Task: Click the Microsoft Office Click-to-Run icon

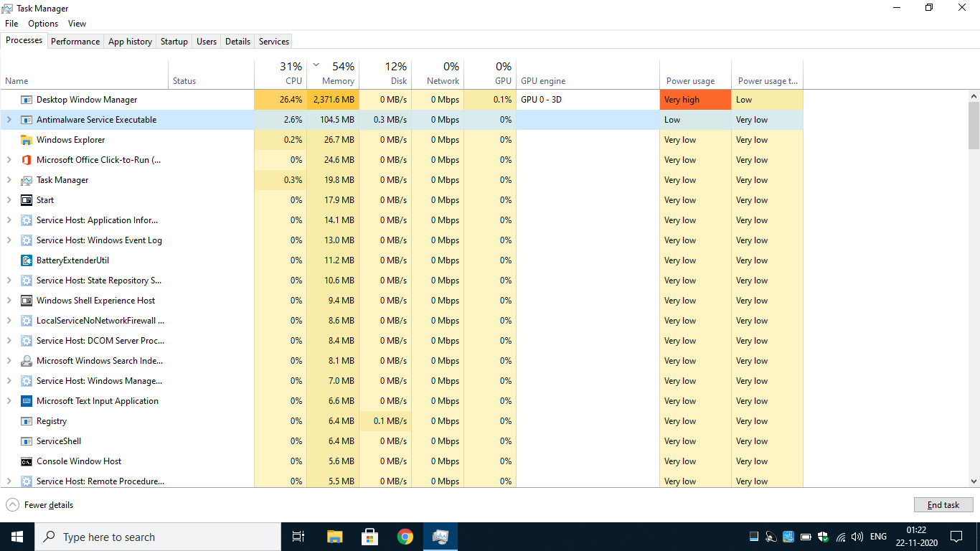Action: pyautogui.click(x=27, y=160)
